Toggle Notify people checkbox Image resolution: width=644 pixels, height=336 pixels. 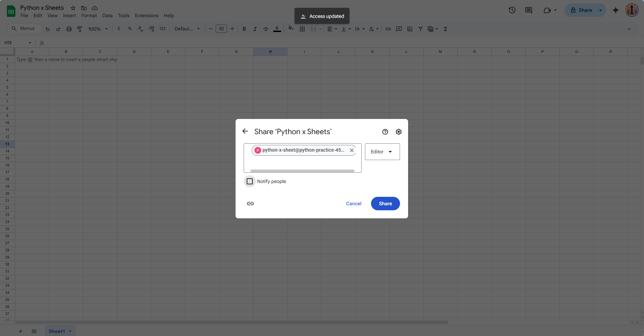(250, 181)
